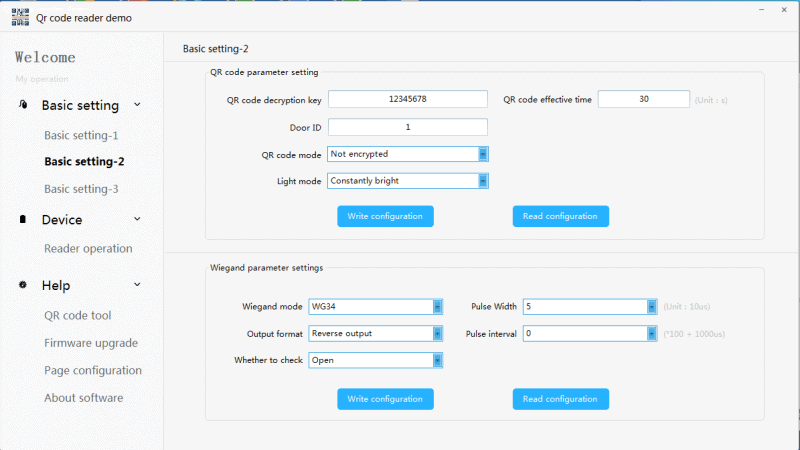
Task: Go to Basic setting-1 page
Action: [81, 135]
